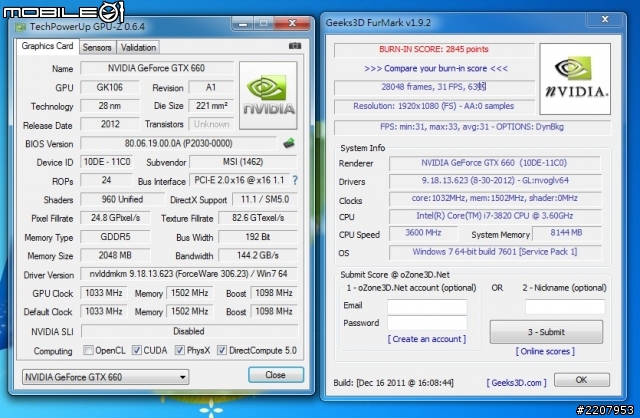Click the 28048 frames, 31 FPS field
Image resolution: width=640 pixels, height=418 pixels.
[434, 87]
